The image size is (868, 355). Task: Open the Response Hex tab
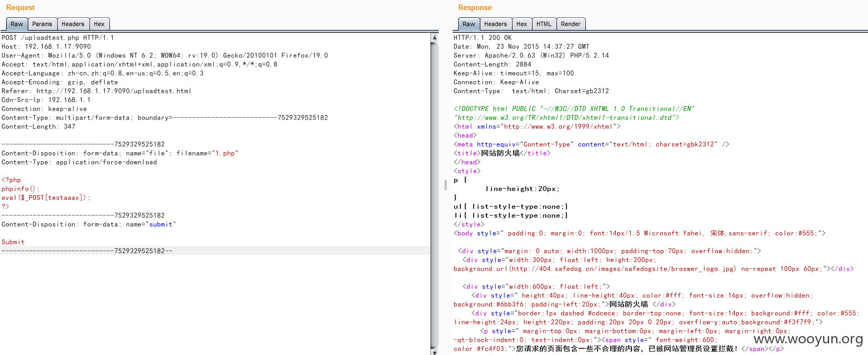point(522,24)
